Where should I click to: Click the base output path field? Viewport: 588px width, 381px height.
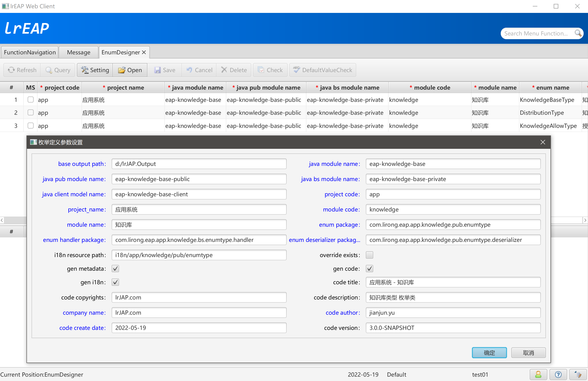pyautogui.click(x=199, y=164)
